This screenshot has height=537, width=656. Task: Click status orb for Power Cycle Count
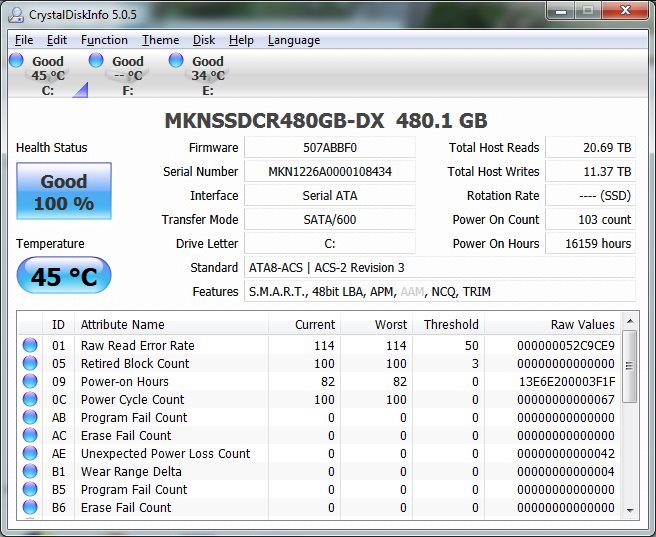pyautogui.click(x=30, y=399)
